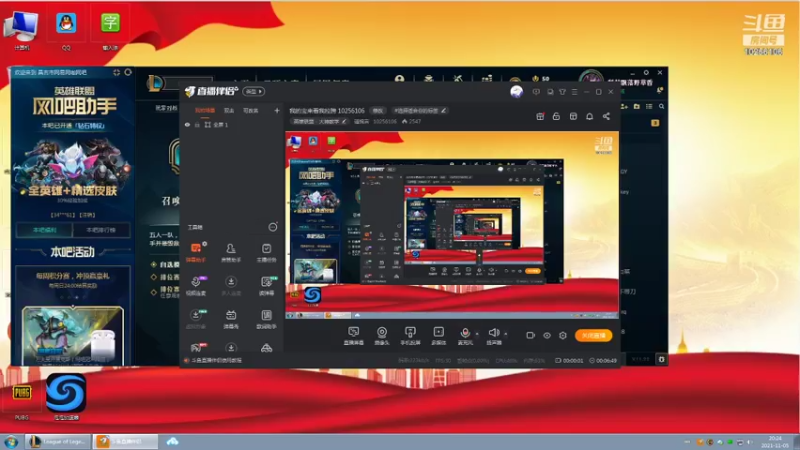Viewport: 800px width, 450px height.
Task: Click the unlock padlock icon in header
Action: (x=556, y=116)
